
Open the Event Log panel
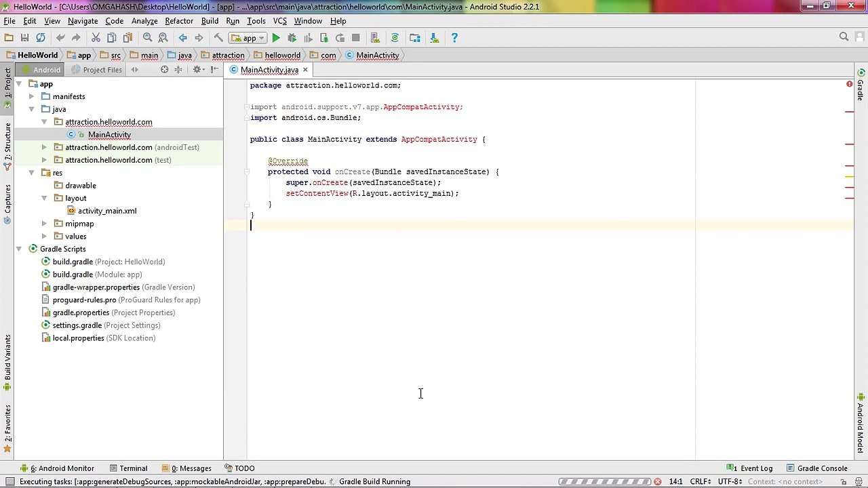750,468
